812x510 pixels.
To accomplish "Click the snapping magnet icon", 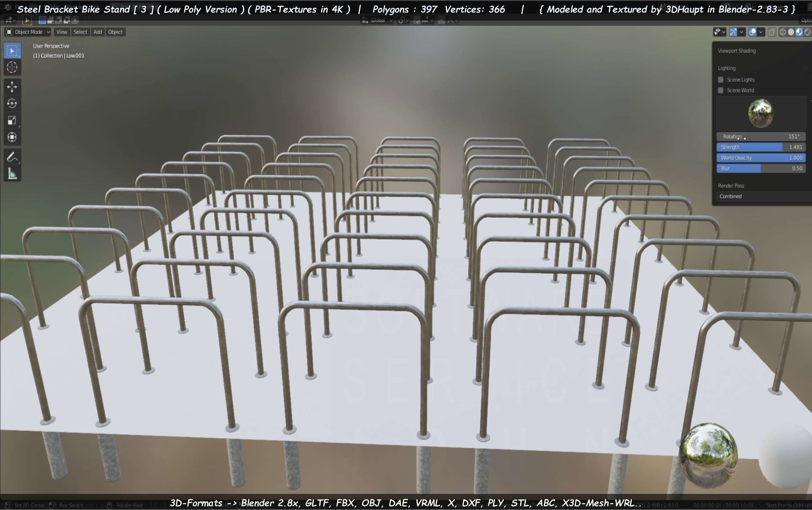I will [x=417, y=21].
